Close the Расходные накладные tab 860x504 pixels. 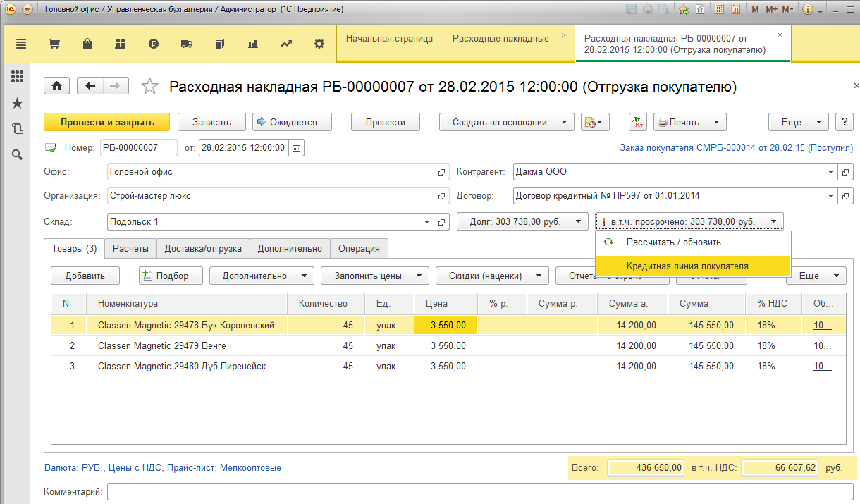563,35
